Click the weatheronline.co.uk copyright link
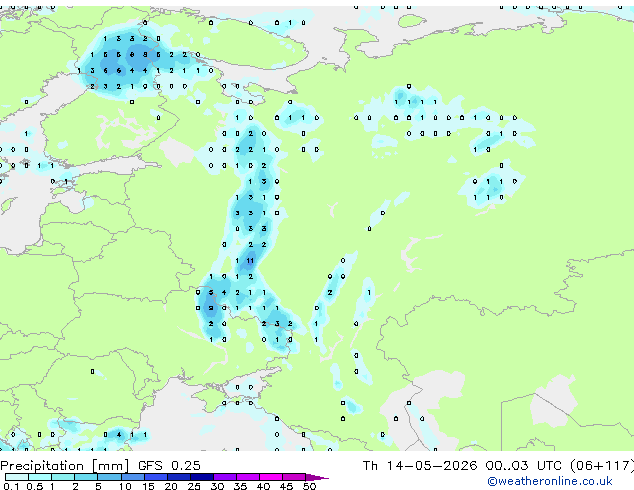The width and height of the screenshot is (634, 490). tap(550, 481)
